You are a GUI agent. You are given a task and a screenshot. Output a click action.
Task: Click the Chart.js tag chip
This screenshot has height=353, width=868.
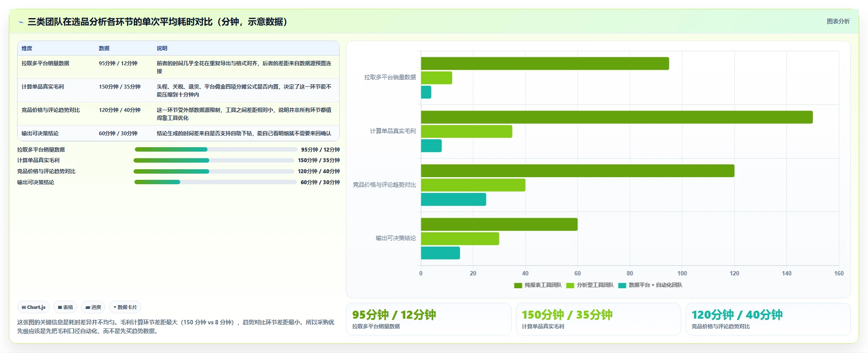coord(33,307)
